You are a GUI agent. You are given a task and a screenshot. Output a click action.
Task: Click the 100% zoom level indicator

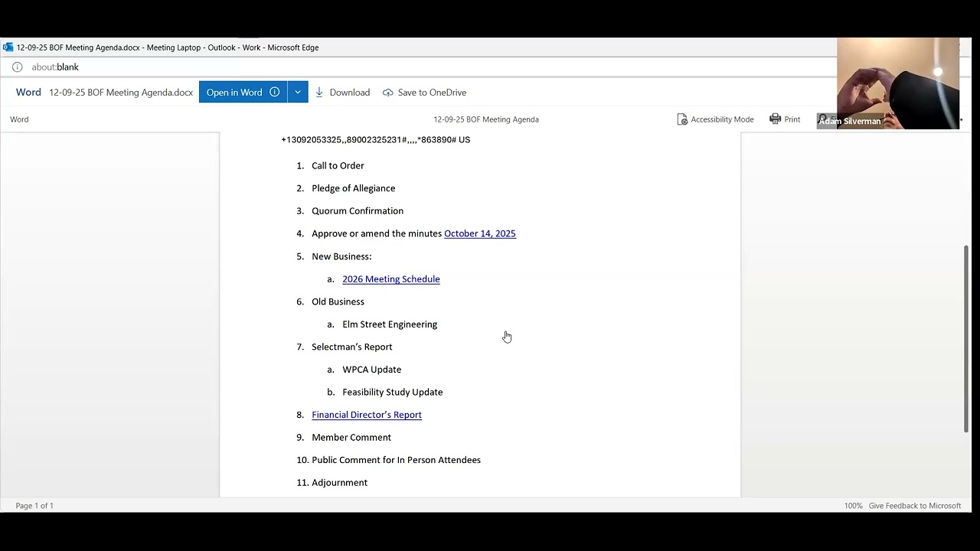(x=853, y=506)
